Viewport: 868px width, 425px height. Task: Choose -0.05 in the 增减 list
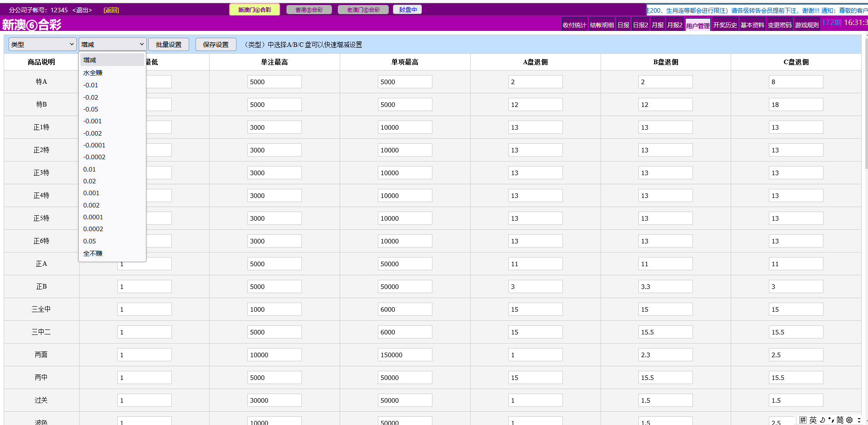[90, 109]
